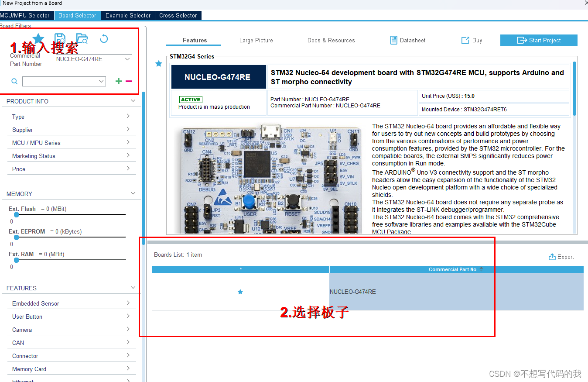Switch to the Example Selector tab
The height and width of the screenshot is (382, 588).
pyautogui.click(x=128, y=15)
